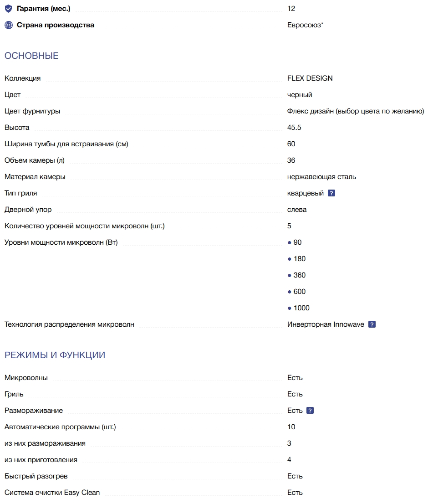Open the help tooltip next to кварцевый
Image resolution: width=428 pixels, height=504 pixels.
tap(331, 193)
